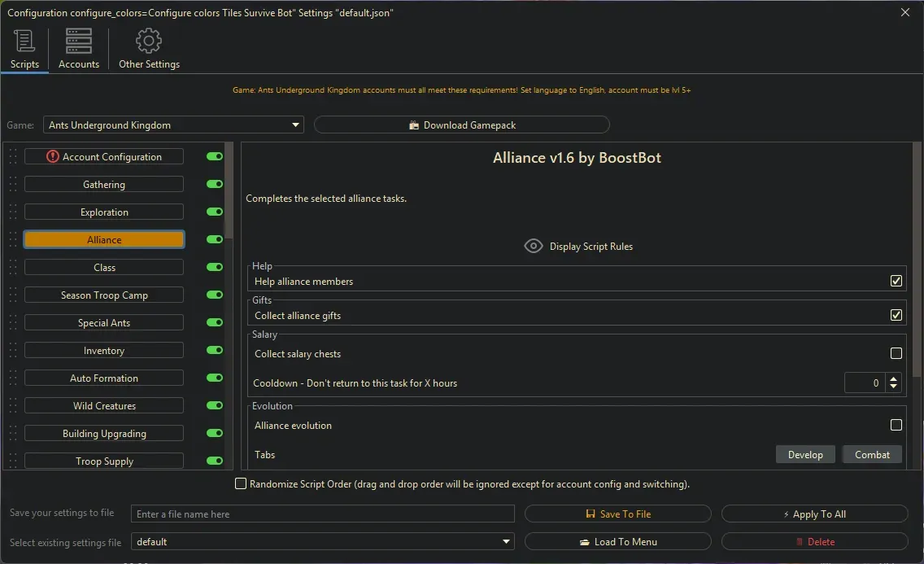This screenshot has width=924, height=564.
Task: Expand the existing settings file dropdown
Action: [507, 542]
